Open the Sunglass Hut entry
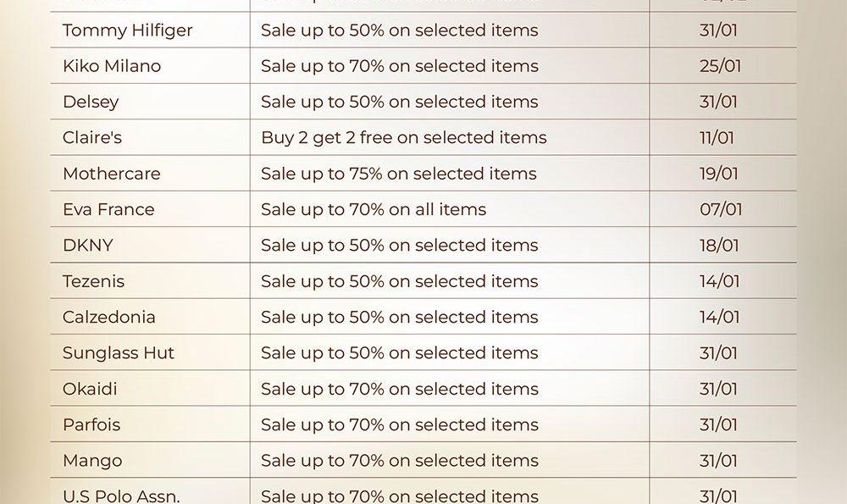Screen dimensions: 847x504 click(x=119, y=353)
